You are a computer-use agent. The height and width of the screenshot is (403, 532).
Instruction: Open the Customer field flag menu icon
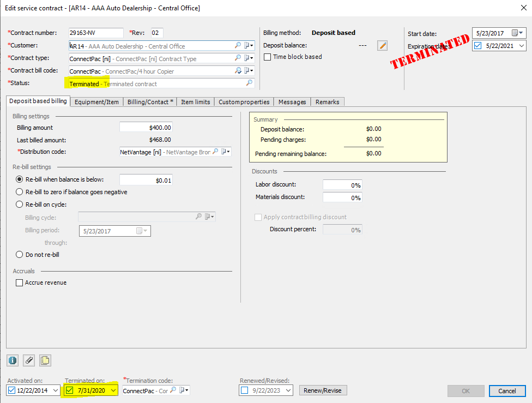(249, 45)
